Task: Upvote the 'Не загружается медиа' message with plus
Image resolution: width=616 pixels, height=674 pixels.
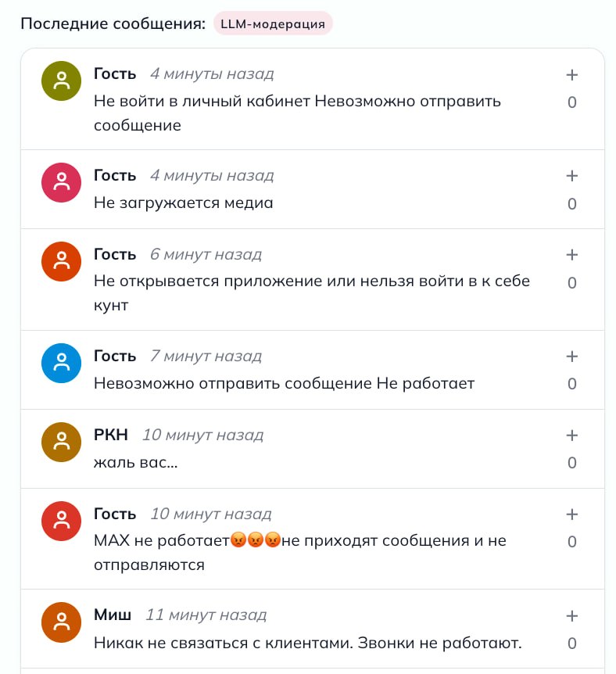Action: click(571, 176)
